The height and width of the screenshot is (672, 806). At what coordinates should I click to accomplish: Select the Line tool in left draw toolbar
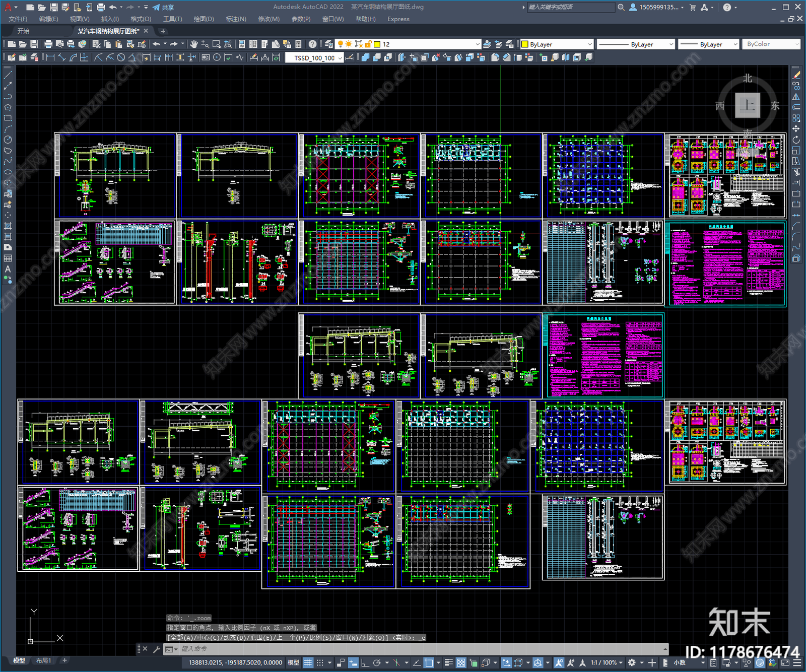(8, 75)
